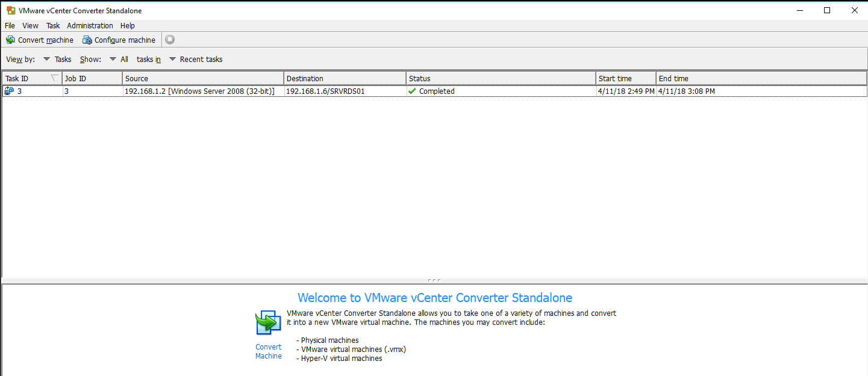Click start time 4/11/18 2:49 PM
Image resolution: width=868 pixels, height=376 pixels.
coord(626,91)
